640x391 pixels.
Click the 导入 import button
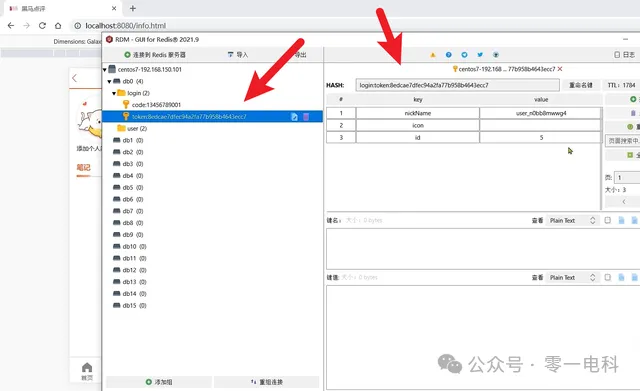pos(238,55)
